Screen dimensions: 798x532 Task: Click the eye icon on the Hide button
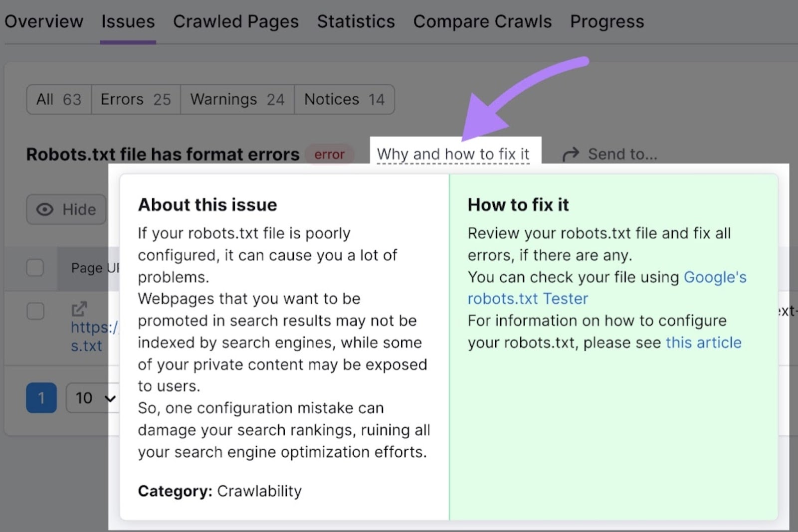[45, 210]
